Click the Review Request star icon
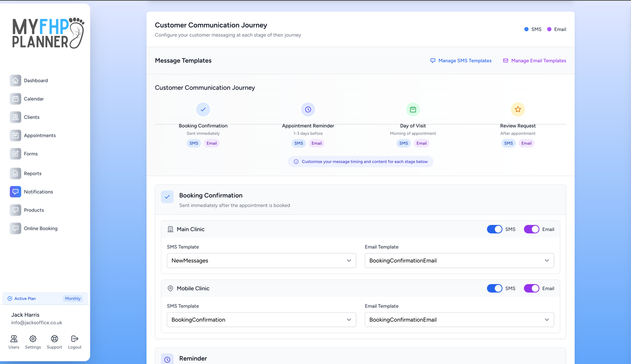This screenshot has width=631, height=364. 518,109
